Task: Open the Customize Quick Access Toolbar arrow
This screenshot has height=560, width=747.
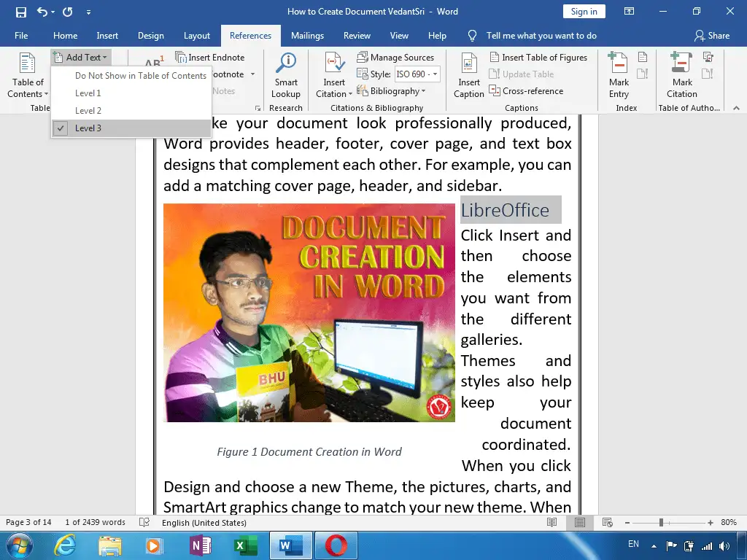Action: [88, 12]
